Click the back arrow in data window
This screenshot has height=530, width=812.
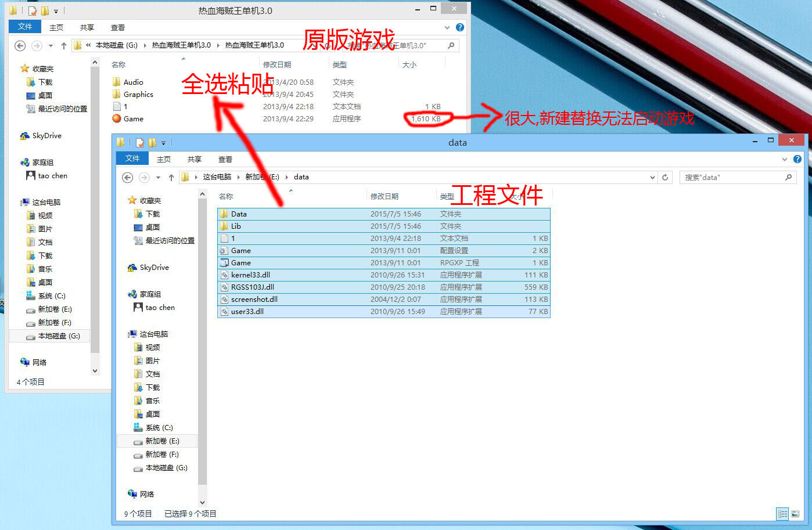click(x=128, y=177)
